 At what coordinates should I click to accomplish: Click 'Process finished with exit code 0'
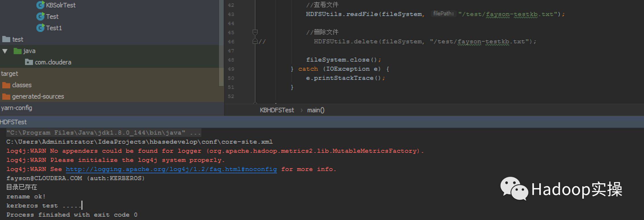72,215
